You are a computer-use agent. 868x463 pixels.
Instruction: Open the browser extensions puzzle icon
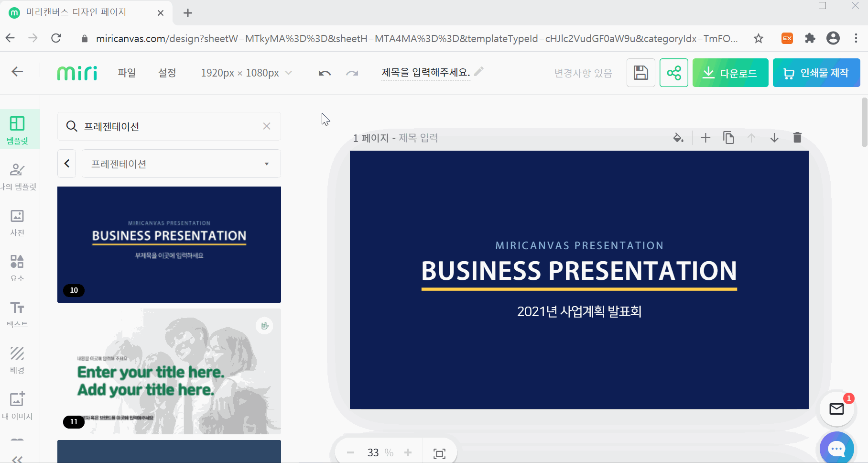tap(810, 38)
